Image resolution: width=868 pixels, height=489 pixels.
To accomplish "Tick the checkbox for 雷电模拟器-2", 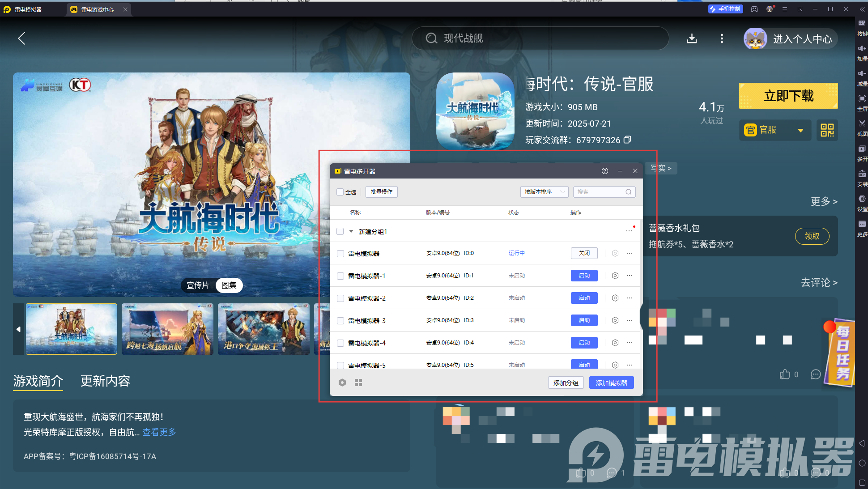I will pyautogui.click(x=340, y=298).
